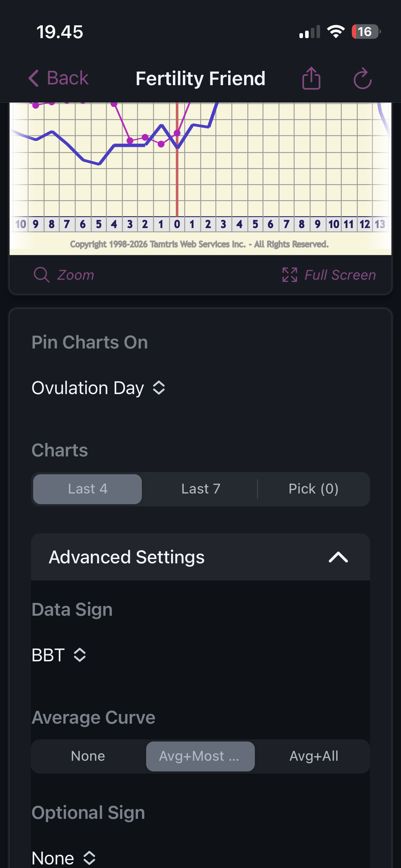Tap the Wi-Fi icon in status bar
401x868 pixels.
click(336, 32)
